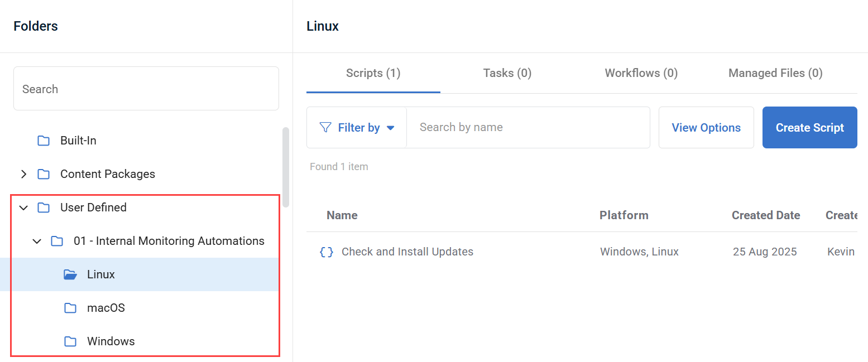Click the Windows, Linux platform cell
Image resolution: width=868 pixels, height=362 pixels.
pos(640,252)
